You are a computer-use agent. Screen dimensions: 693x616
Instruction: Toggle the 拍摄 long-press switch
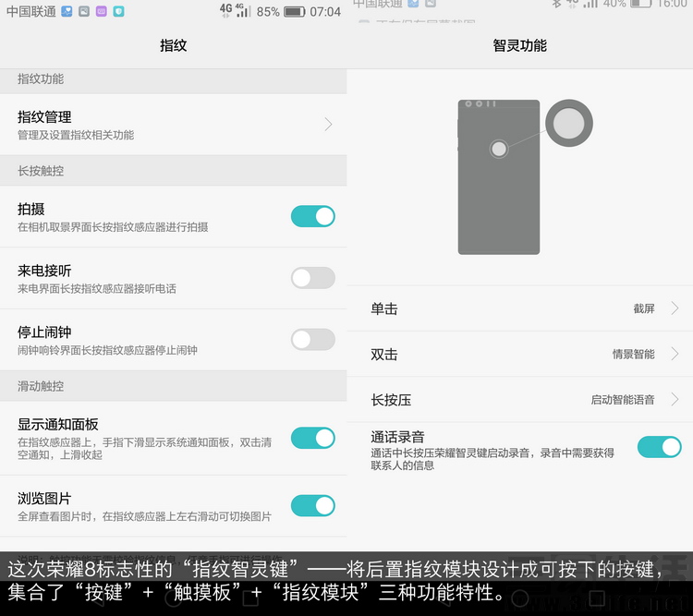pos(313,216)
